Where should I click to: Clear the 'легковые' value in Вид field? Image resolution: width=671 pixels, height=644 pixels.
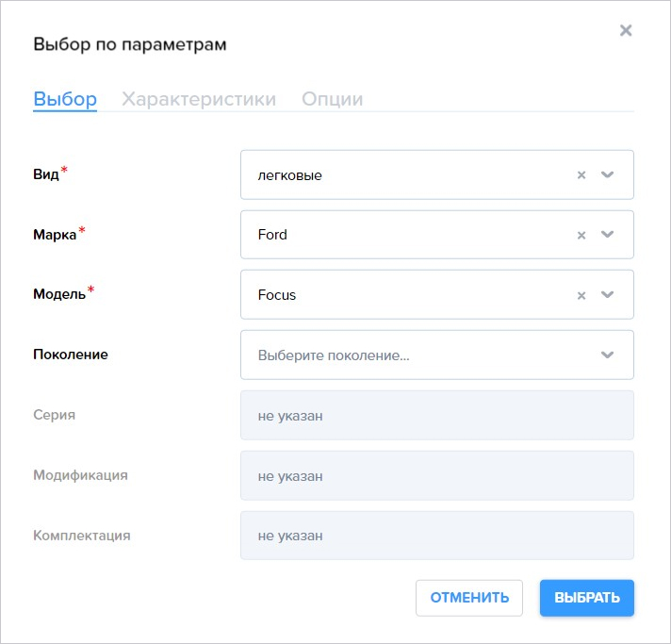[581, 174]
